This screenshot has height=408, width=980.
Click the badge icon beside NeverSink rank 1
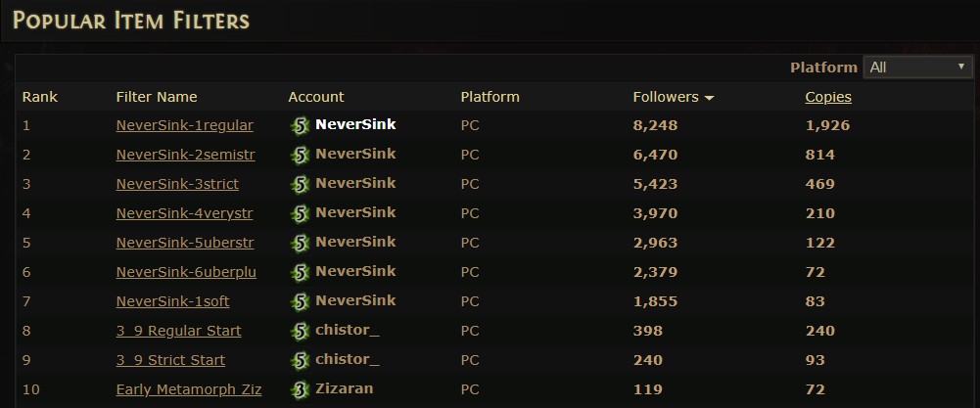(x=300, y=125)
